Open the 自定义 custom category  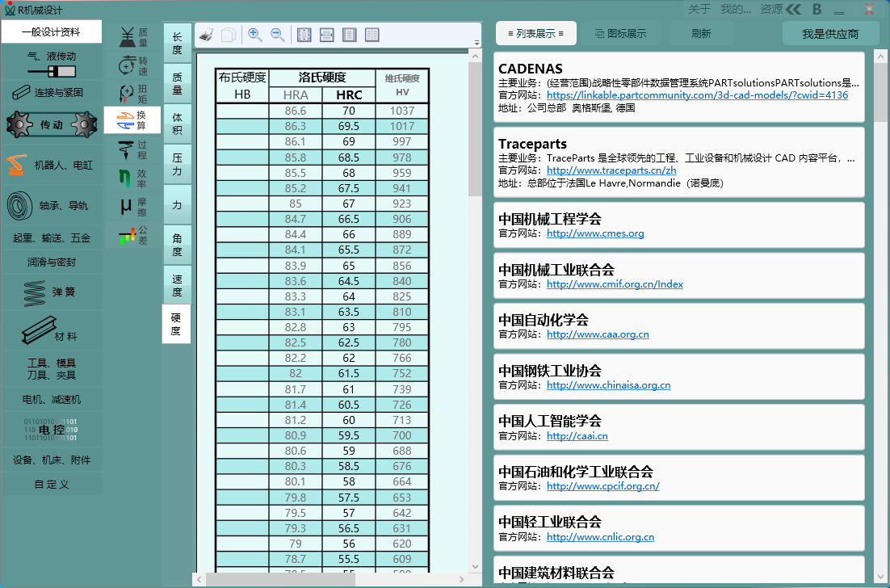pyautogui.click(x=52, y=485)
